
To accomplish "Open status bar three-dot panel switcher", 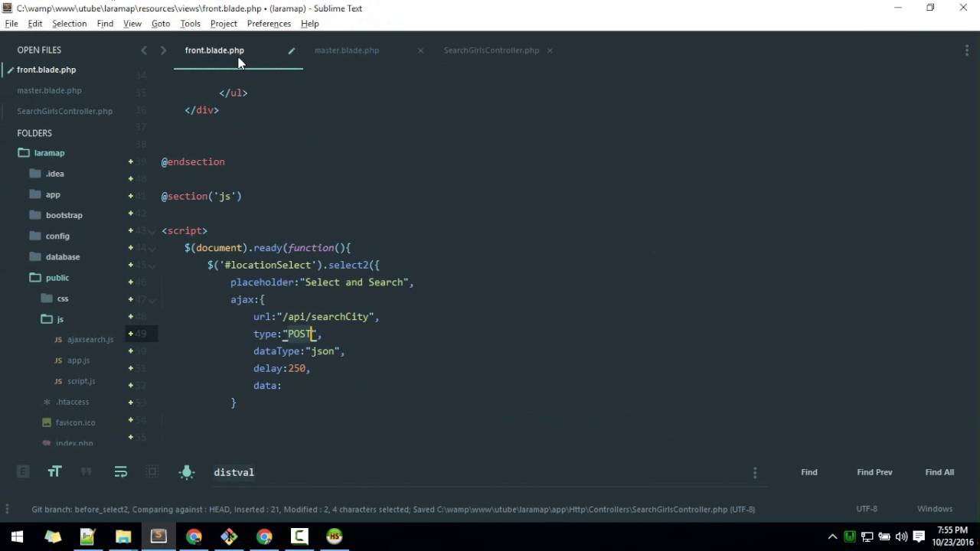I will click(8, 509).
